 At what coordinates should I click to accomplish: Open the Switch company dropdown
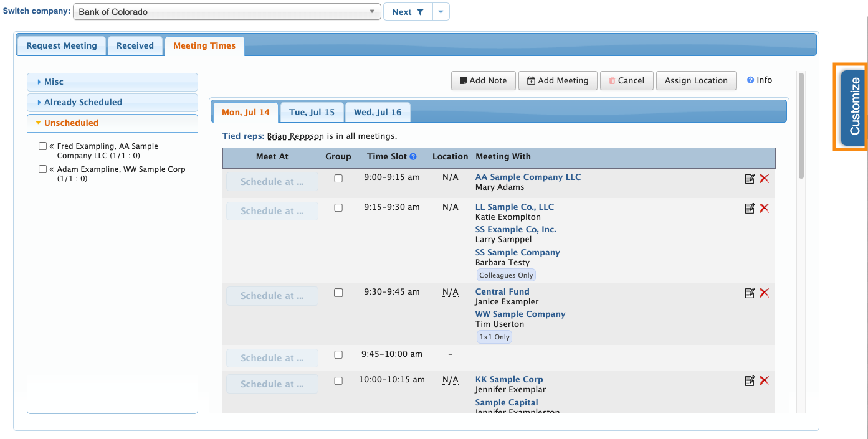coord(227,12)
